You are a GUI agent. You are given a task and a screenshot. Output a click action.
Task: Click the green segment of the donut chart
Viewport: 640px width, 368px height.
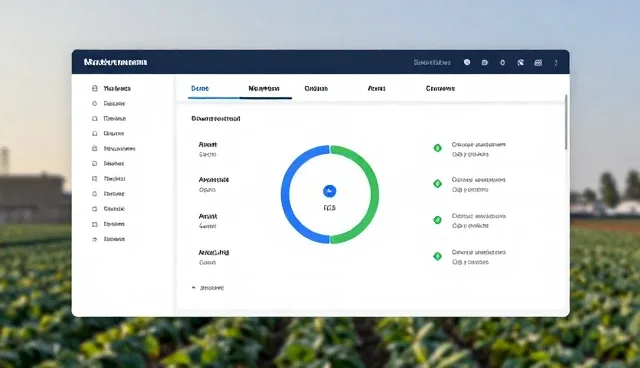click(x=374, y=195)
